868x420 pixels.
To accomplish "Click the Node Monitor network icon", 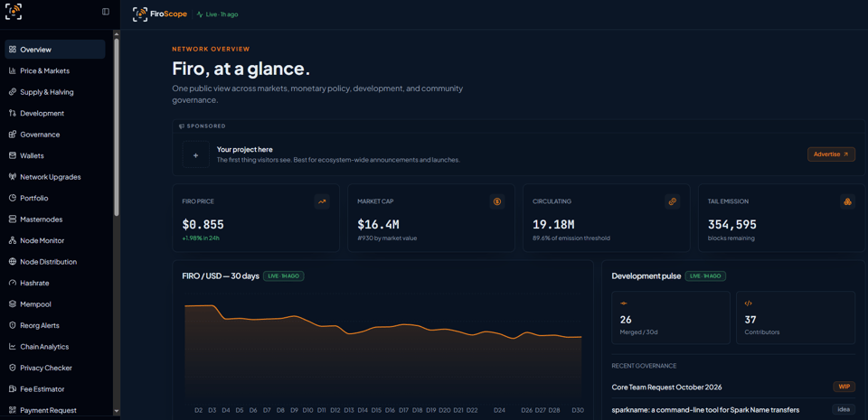I will pos(12,240).
